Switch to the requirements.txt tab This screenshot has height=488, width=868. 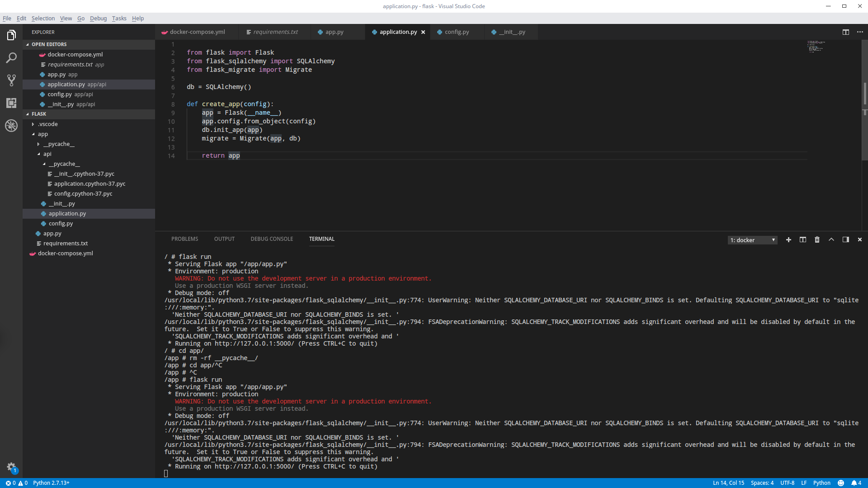pyautogui.click(x=275, y=32)
